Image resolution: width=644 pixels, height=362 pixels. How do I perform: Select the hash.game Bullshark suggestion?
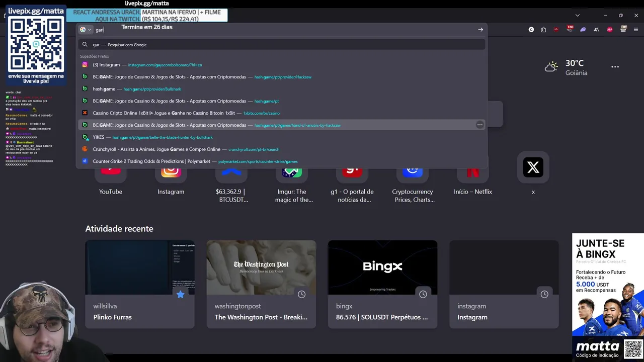coord(282,89)
